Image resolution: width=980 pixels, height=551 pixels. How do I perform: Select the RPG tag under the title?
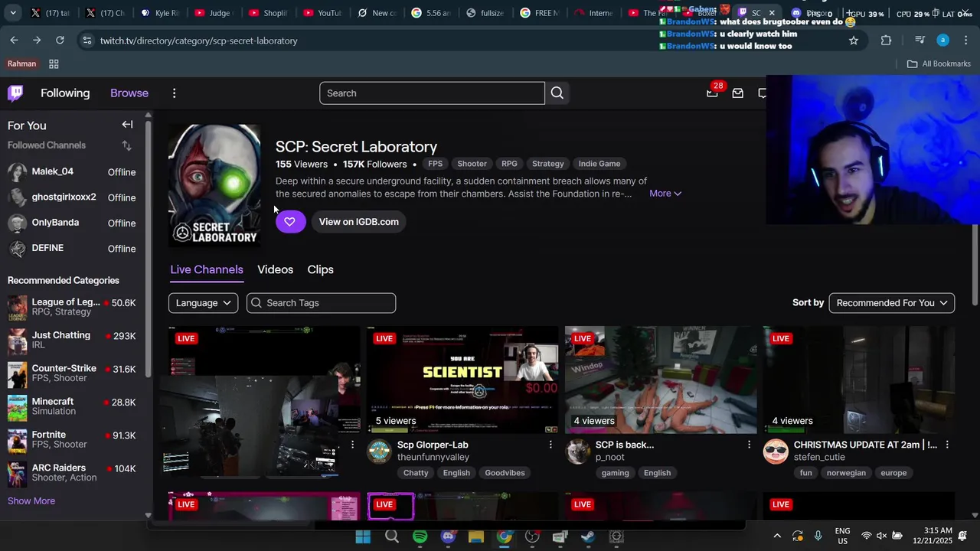[509, 164]
